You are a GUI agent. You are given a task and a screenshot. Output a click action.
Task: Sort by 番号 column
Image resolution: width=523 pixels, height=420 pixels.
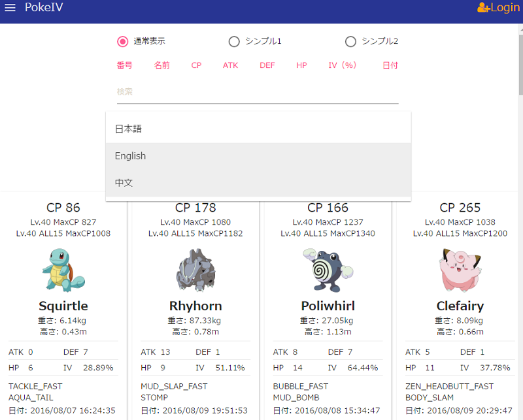point(124,65)
